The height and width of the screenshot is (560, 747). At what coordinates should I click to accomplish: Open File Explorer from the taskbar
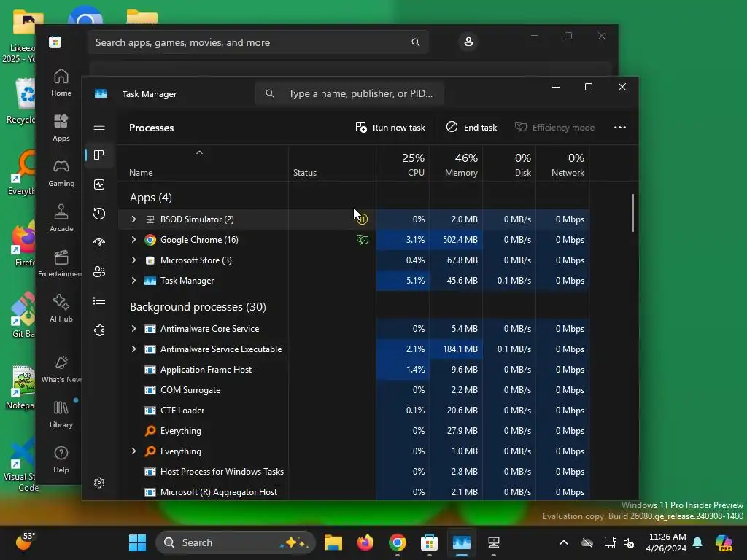pos(333,542)
